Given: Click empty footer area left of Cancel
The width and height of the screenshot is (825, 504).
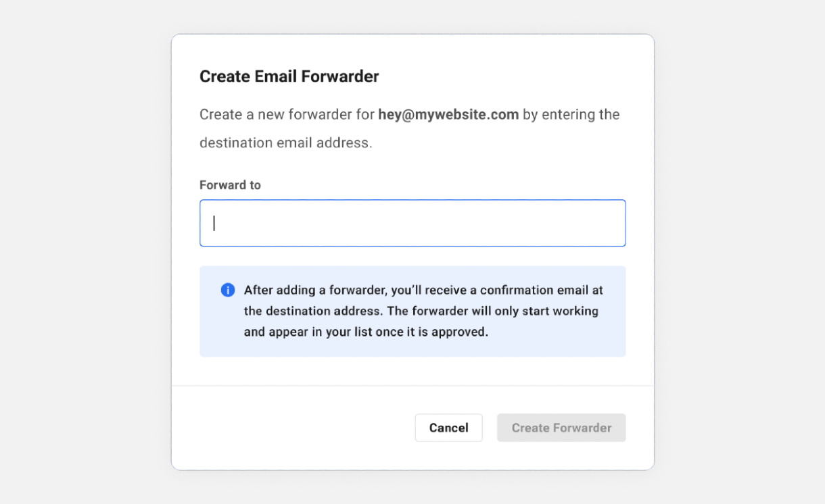Looking at the screenshot, I should [291, 428].
